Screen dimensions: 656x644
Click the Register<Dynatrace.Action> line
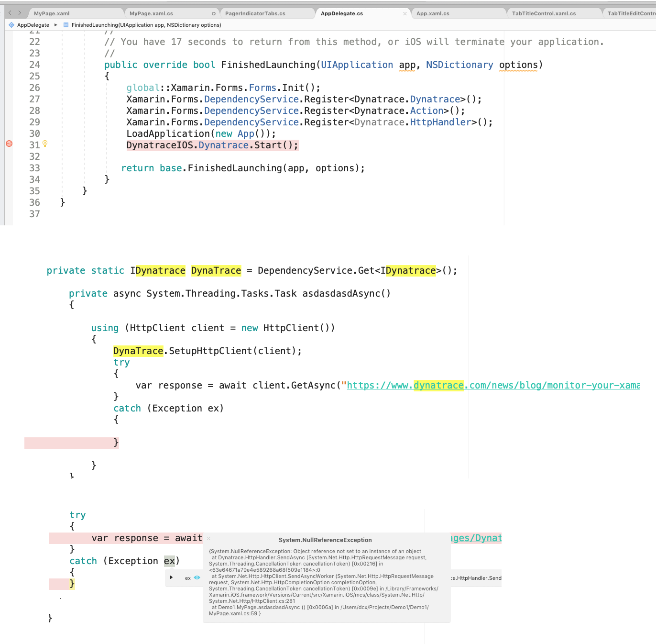[295, 111]
